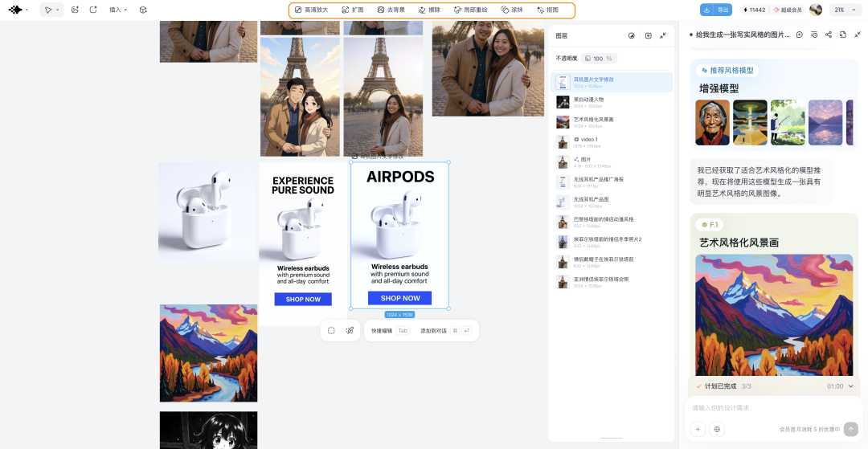868x449 pixels.
Task: Open the generated 艺术风格化风景画 image in chat
Action: [774, 315]
